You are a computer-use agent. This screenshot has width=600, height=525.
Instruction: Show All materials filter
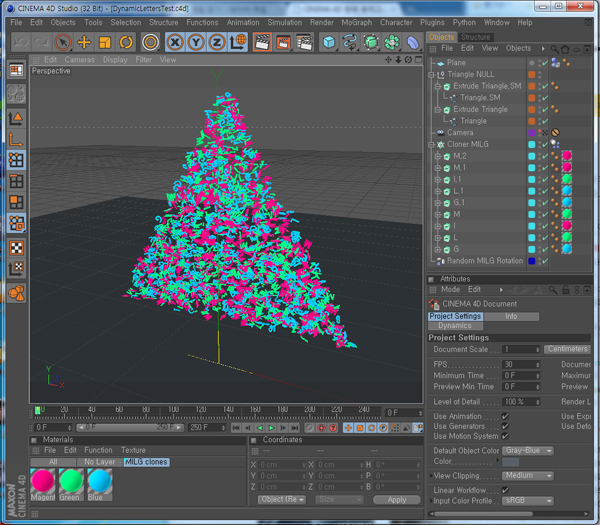pyautogui.click(x=53, y=462)
